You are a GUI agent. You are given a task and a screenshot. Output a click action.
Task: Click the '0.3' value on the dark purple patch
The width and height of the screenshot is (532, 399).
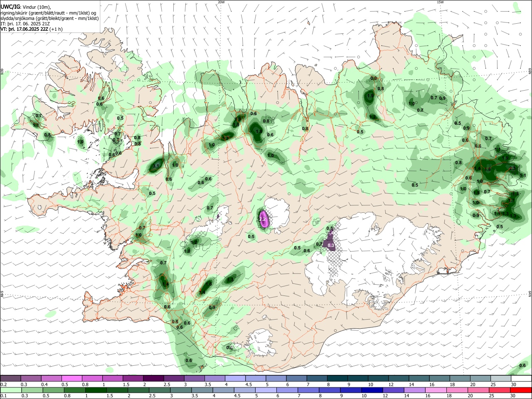coord(331,246)
